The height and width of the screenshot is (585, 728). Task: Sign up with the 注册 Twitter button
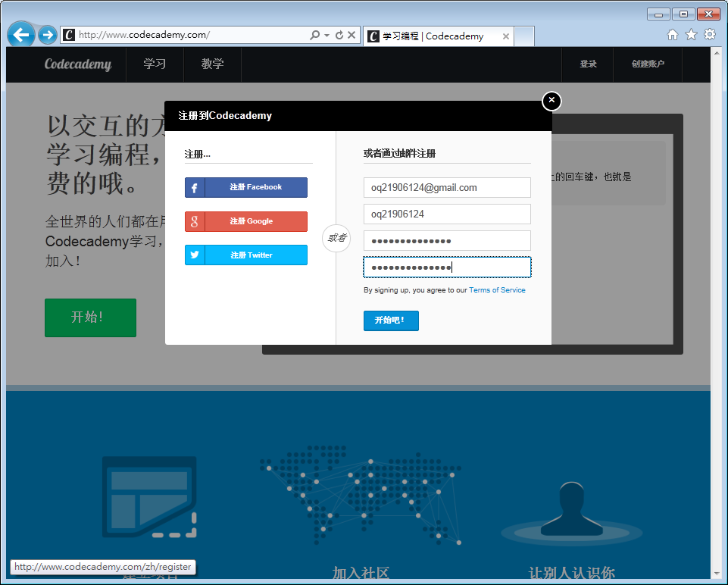click(246, 255)
